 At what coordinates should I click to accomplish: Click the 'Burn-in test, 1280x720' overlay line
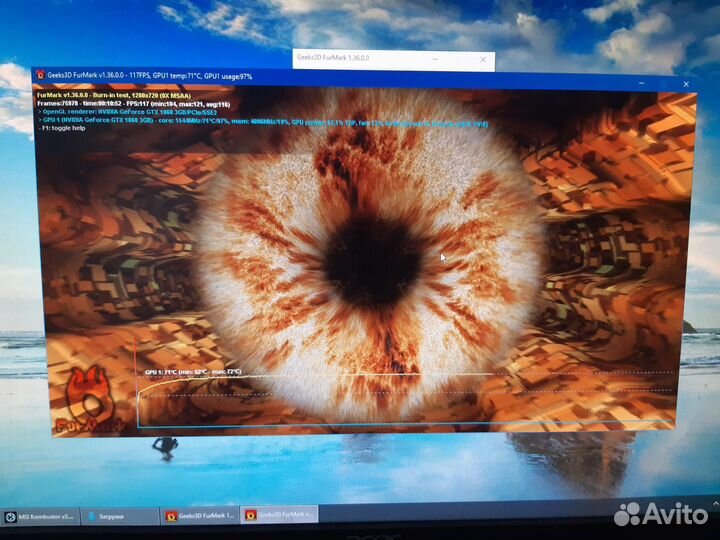tap(114, 96)
